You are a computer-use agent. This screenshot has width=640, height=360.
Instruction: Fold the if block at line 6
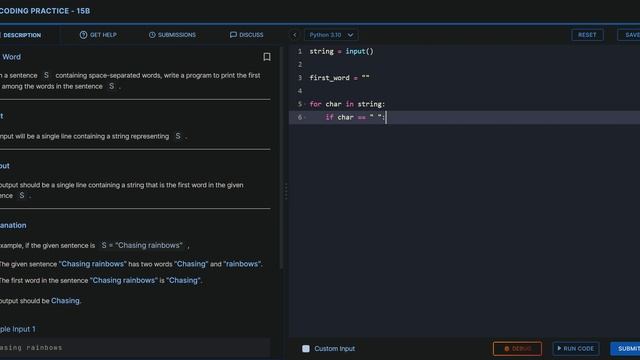305,118
